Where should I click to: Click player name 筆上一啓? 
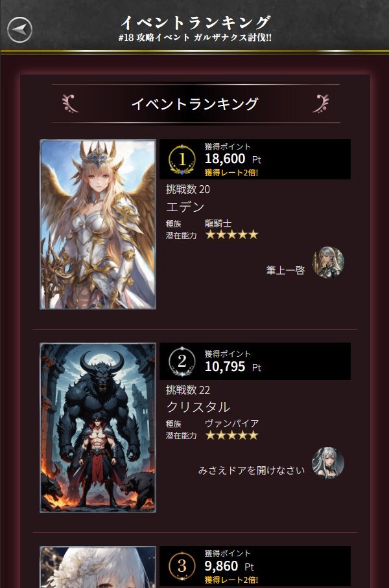(285, 271)
